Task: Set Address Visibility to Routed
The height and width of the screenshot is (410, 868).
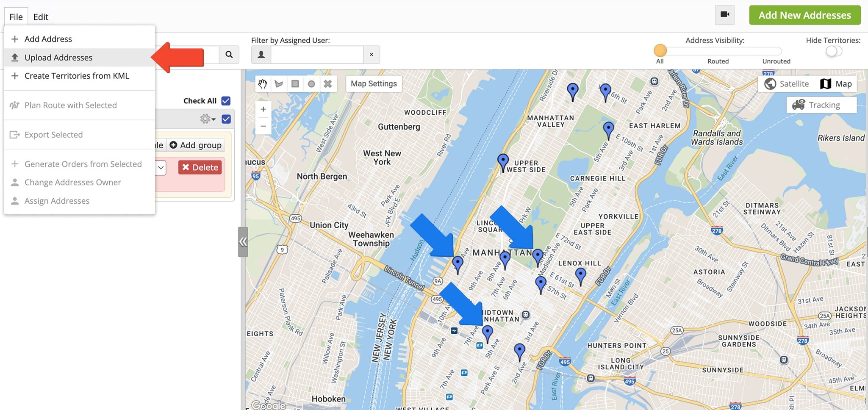Action: (718, 61)
